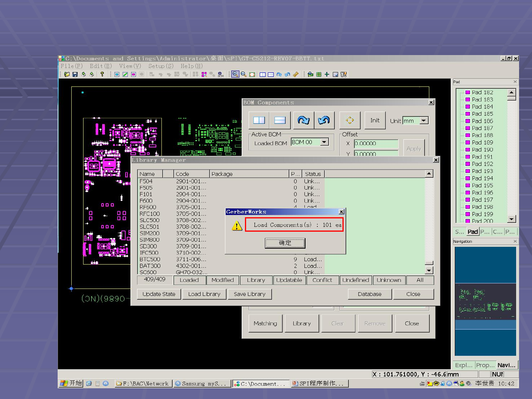Click the save icon in the main toolbar
Viewport: 532px width, 399px height.
click(75, 74)
